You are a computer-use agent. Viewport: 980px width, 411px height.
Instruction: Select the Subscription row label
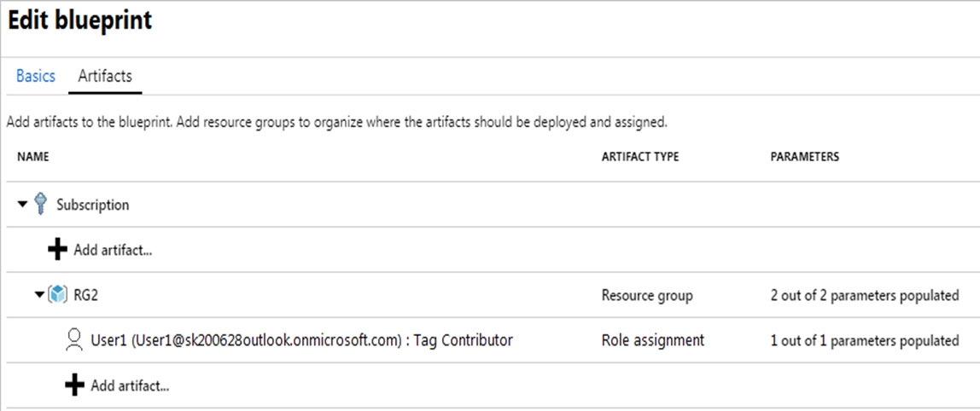[x=93, y=205]
